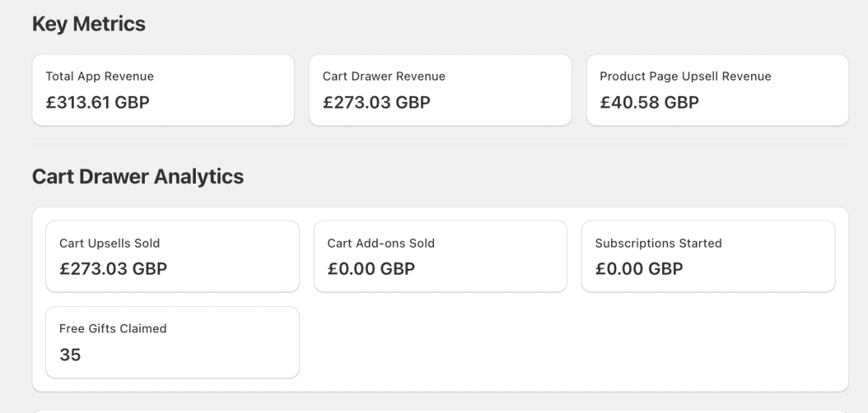Click the £273.03 GBP Cart Upsells Sold value

113,269
